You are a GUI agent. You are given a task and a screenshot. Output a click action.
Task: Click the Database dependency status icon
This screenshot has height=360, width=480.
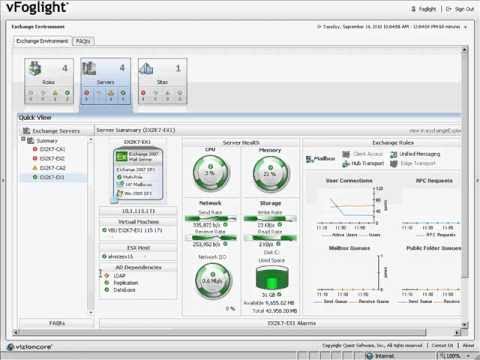coord(107,290)
